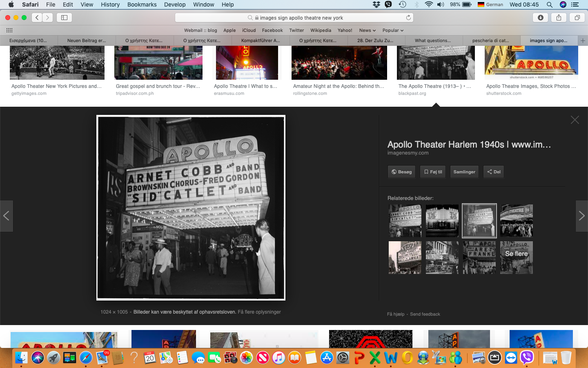Launch Finder from the Dock
This screenshot has width=588, height=368.
coord(21,358)
